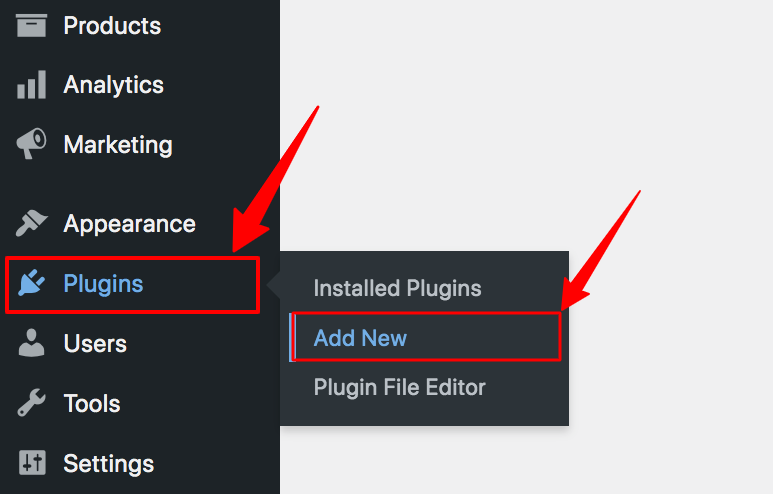
Task: Open the Tools menu label
Action: pos(92,403)
